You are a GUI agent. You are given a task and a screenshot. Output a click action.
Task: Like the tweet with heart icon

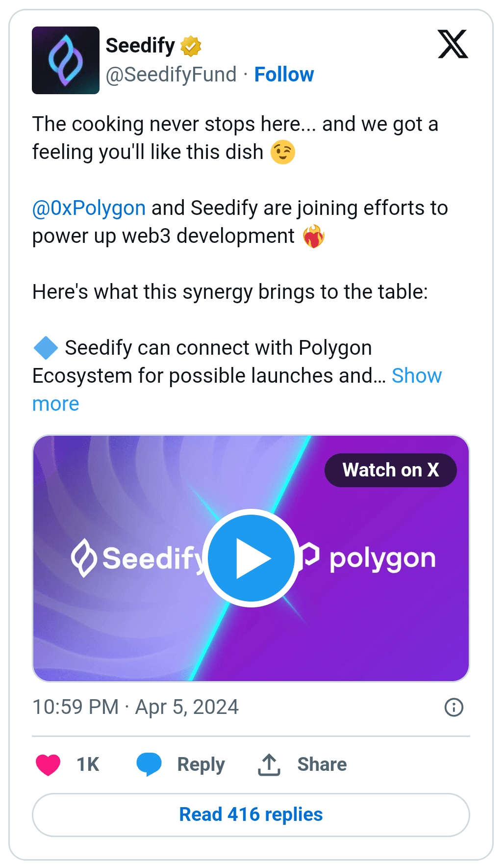pos(48,764)
